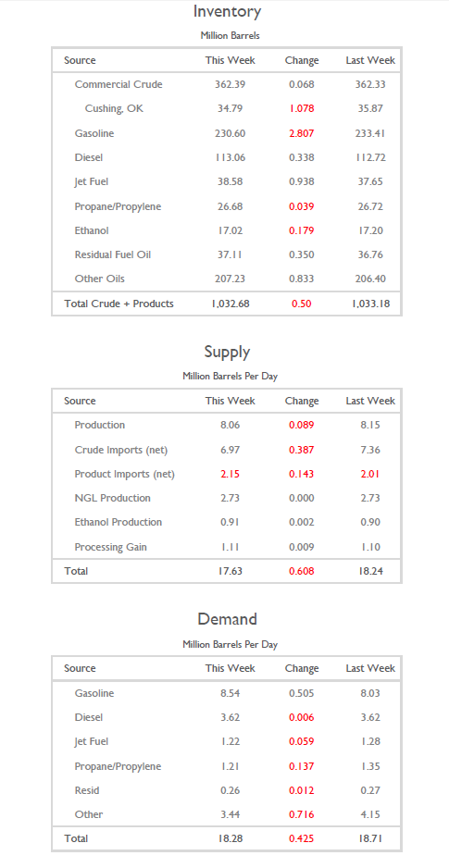Click the Supply total value 17.63
This screenshot has height=868, width=449.
pyautogui.click(x=231, y=571)
